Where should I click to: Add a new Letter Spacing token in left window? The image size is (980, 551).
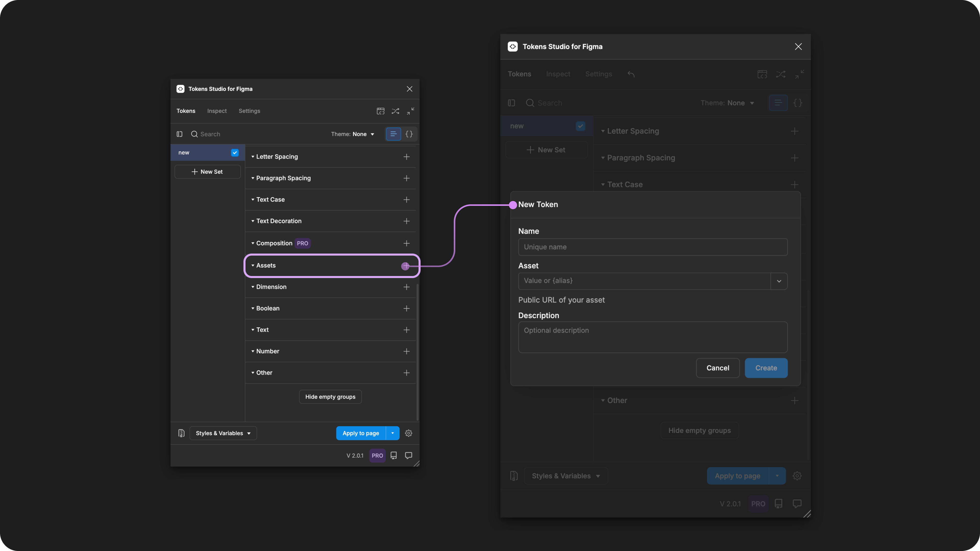[x=406, y=157]
